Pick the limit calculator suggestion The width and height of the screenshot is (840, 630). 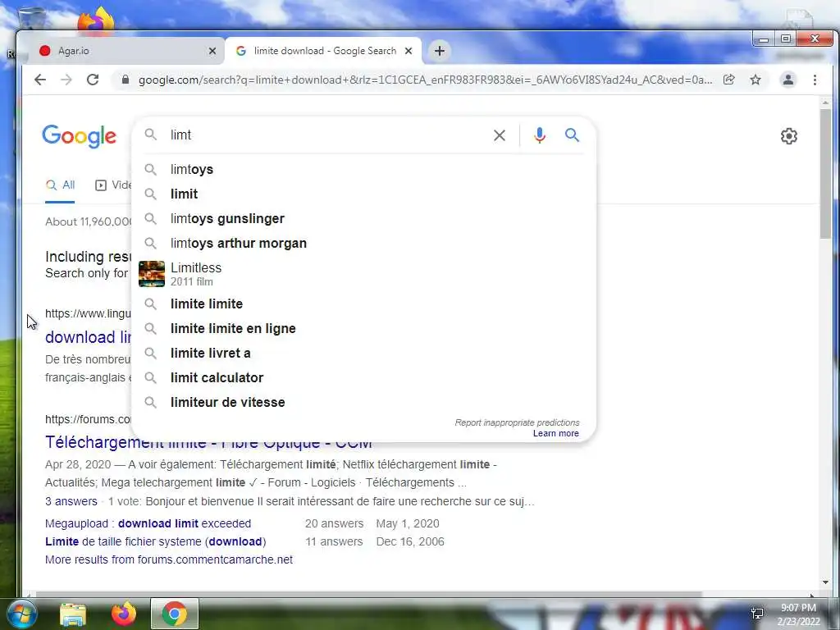tap(363, 377)
